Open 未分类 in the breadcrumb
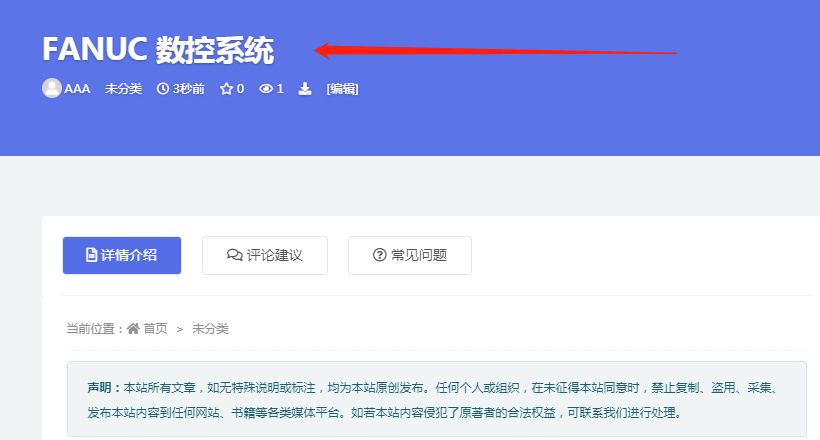Viewport: 820px width, 440px height. 210,329
